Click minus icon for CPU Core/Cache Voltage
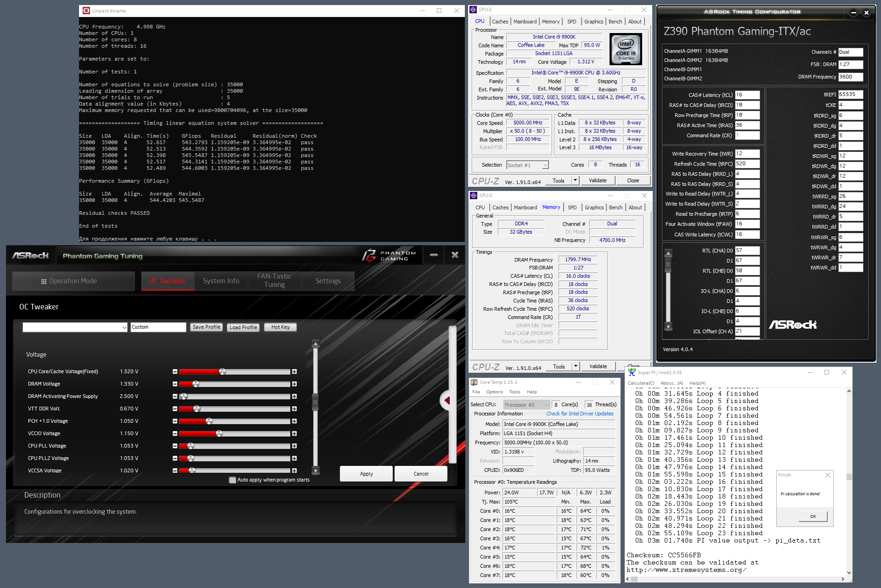The image size is (881, 588). (175, 371)
